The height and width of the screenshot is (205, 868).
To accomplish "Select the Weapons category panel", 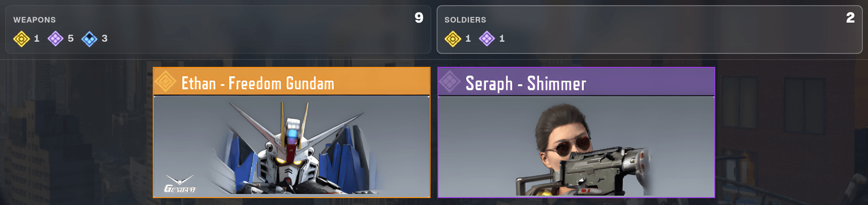I will 218,30.
